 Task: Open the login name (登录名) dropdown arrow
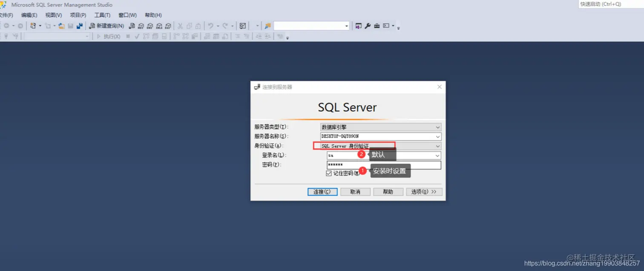[x=438, y=156]
